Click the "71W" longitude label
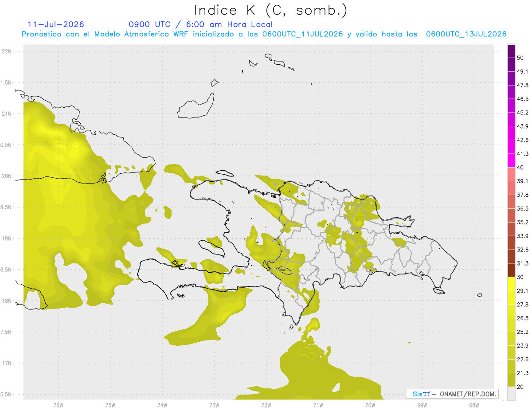The height and width of the screenshot is (411, 532). (x=318, y=405)
